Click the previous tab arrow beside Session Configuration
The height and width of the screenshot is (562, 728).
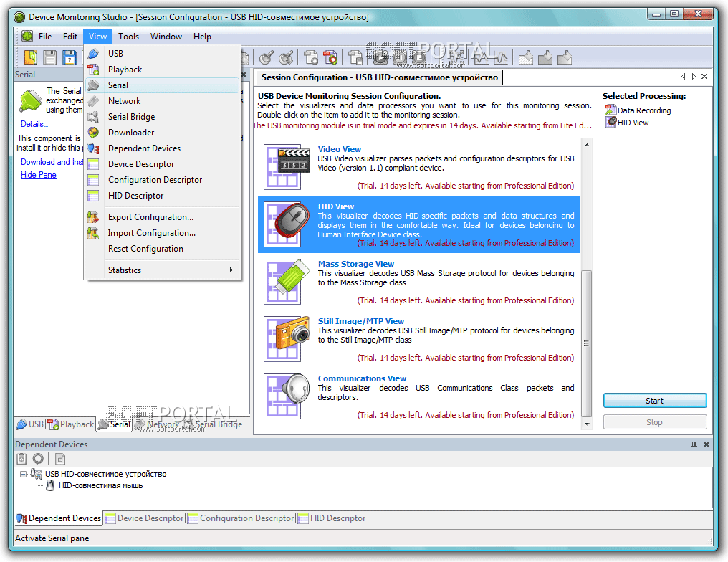[683, 77]
